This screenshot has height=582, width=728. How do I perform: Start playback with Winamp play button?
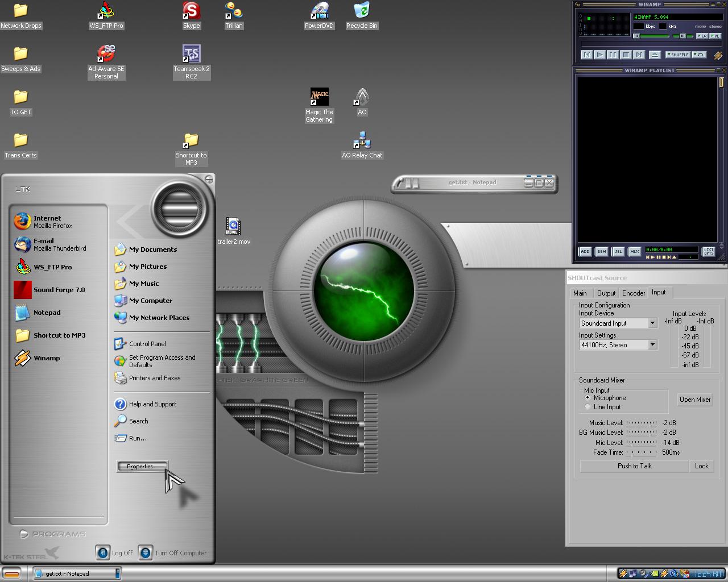click(599, 55)
